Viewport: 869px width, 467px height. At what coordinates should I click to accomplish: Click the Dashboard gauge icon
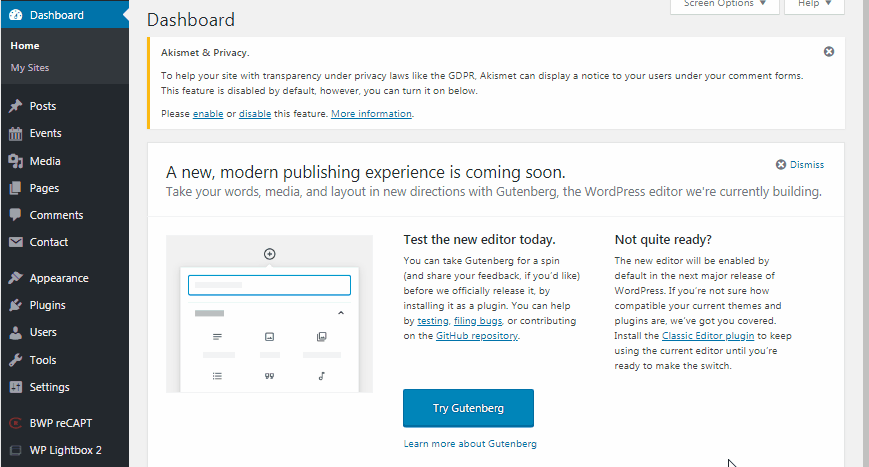coord(16,15)
